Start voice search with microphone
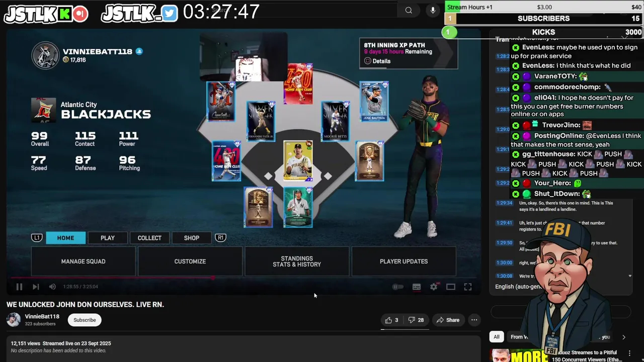The height and width of the screenshot is (362, 644). pyautogui.click(x=433, y=10)
